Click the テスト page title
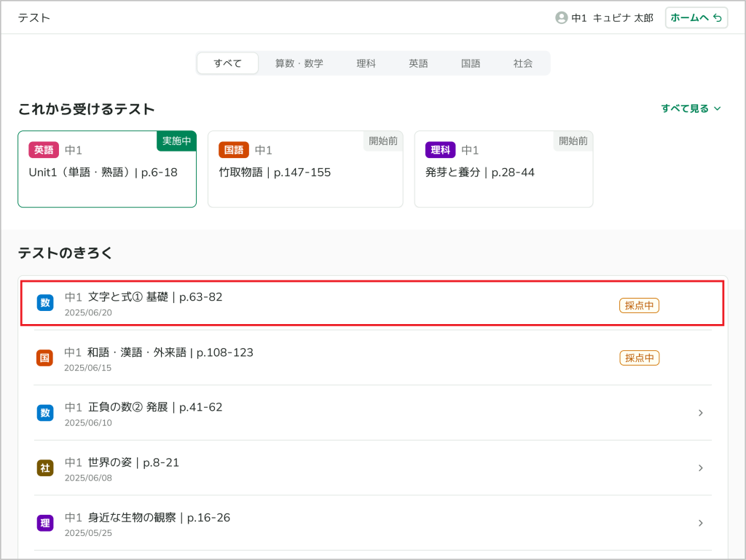 [x=34, y=18]
